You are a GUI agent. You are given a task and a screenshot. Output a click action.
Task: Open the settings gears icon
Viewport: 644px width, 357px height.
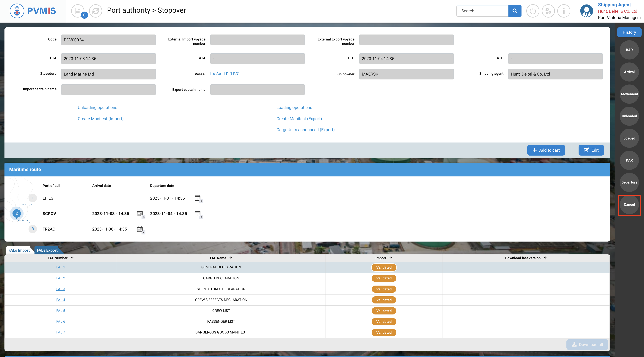click(x=548, y=11)
